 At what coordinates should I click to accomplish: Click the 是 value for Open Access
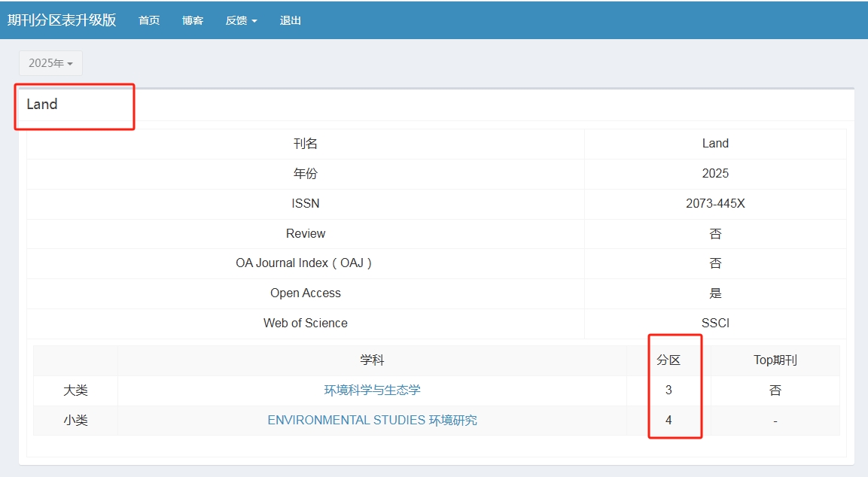click(x=715, y=293)
